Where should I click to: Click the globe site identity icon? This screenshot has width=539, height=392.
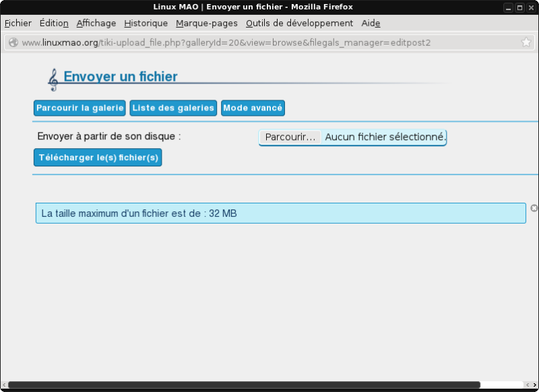[x=13, y=42]
